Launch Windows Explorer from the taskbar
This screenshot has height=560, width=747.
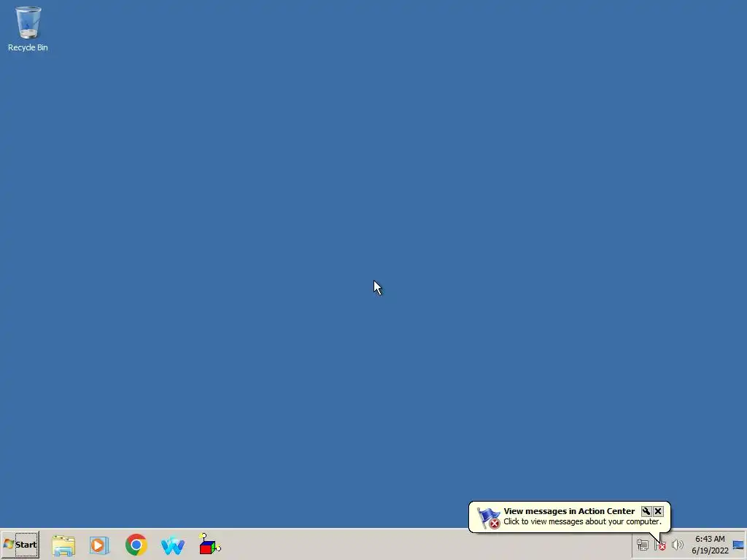[63, 545]
